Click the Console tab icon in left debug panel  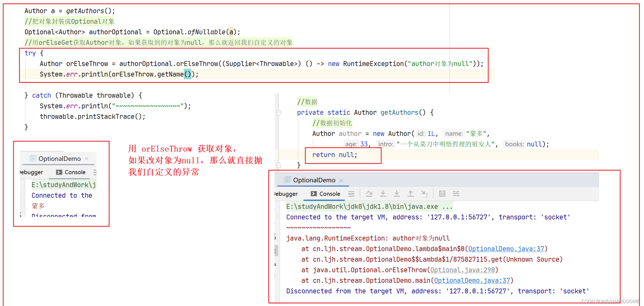[x=59, y=172]
